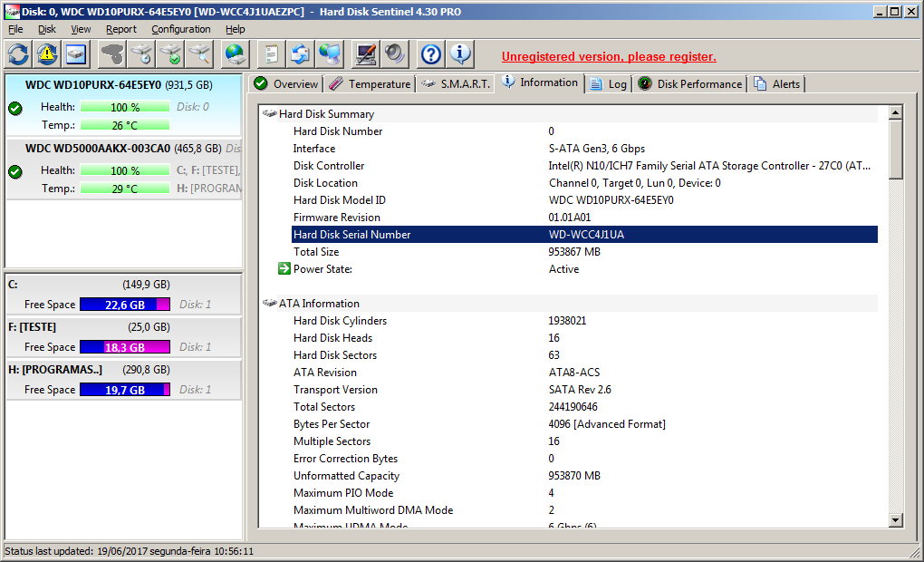Click the 26 °C temperature bar
Image resolution: width=924 pixels, height=562 pixels.
[x=125, y=125]
